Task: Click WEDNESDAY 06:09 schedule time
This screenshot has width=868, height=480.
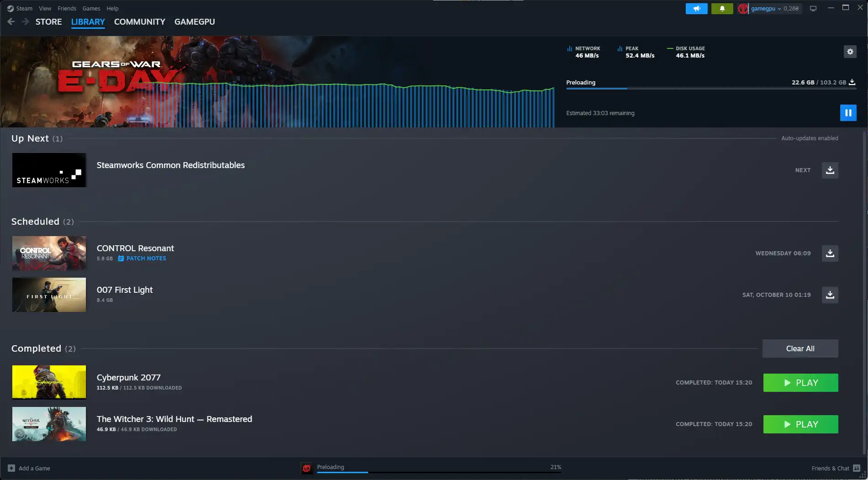Action: [783, 253]
